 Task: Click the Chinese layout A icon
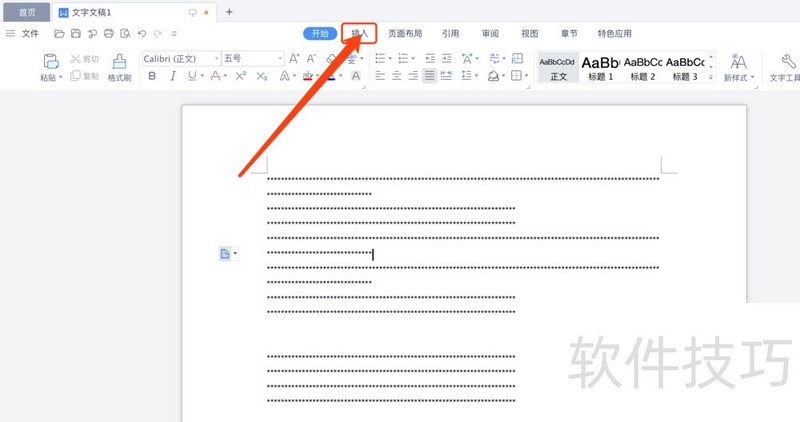[x=467, y=58]
